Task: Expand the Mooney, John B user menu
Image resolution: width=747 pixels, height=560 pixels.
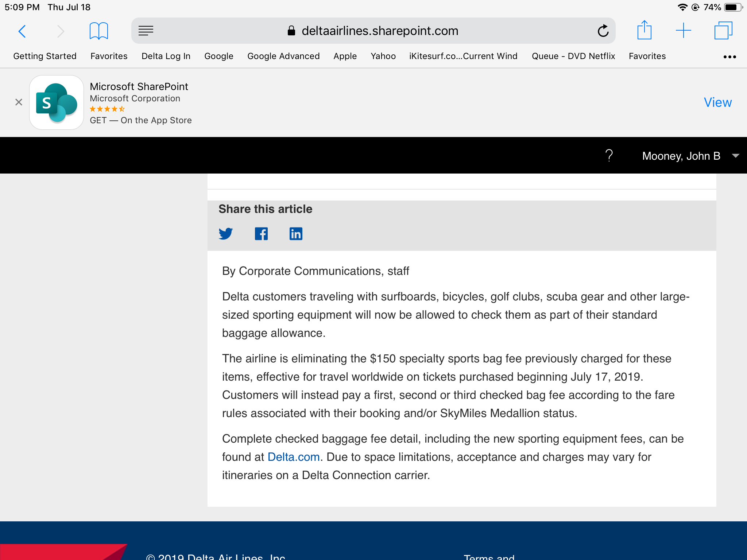Action: tap(690, 156)
